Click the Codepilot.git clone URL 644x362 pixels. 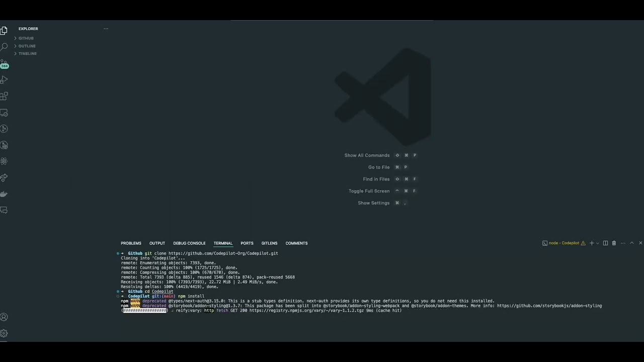tap(223, 253)
